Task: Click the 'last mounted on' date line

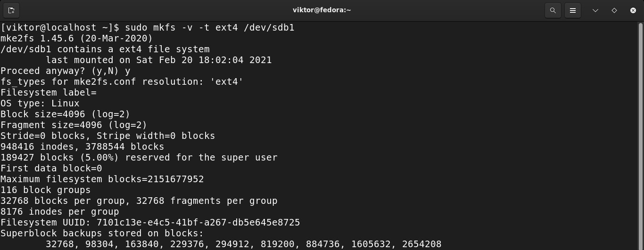Action: tap(158, 60)
